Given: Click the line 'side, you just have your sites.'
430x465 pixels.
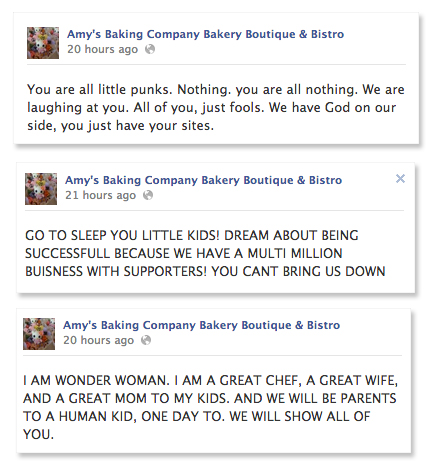Looking at the screenshot, I should point(120,126).
